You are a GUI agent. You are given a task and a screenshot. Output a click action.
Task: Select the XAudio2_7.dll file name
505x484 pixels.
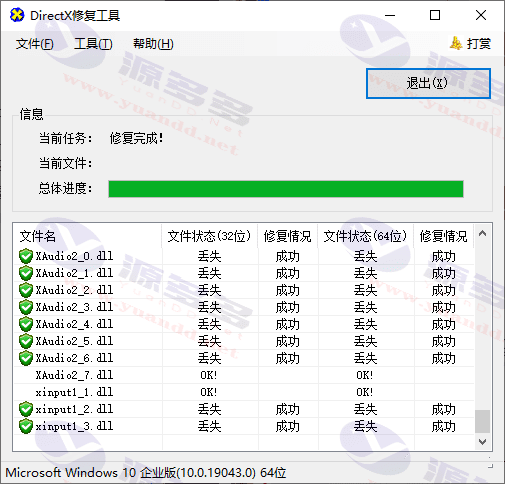click(74, 375)
